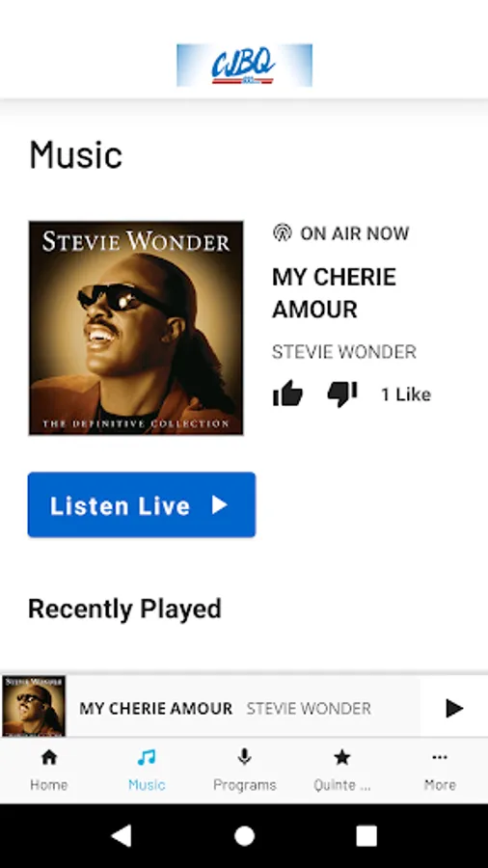Click the Listen Live button
The height and width of the screenshot is (868, 488).
coord(142,504)
